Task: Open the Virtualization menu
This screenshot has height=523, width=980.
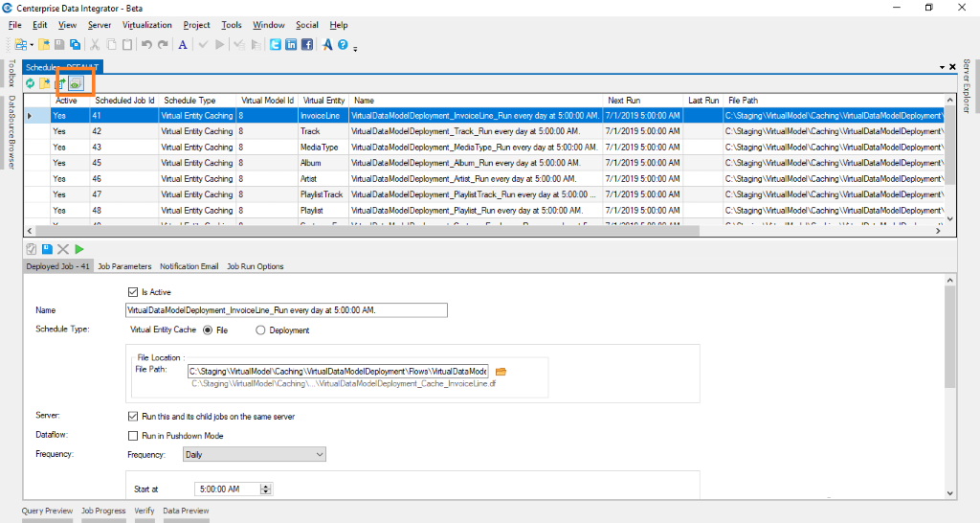Action: pos(147,25)
